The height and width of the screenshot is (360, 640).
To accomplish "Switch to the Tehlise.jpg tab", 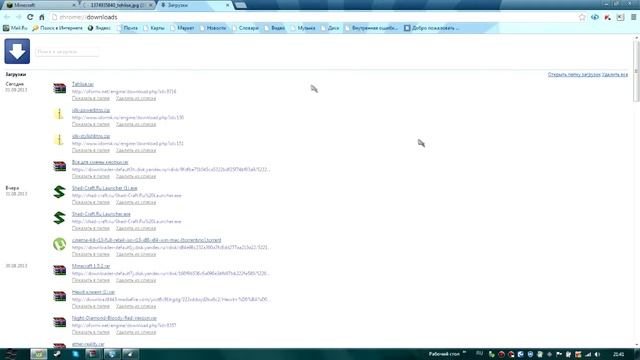I will [x=117, y=5].
